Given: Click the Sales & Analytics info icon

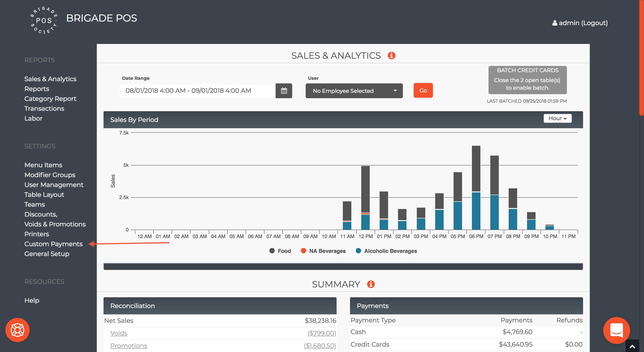Looking at the screenshot, I should [x=391, y=56].
